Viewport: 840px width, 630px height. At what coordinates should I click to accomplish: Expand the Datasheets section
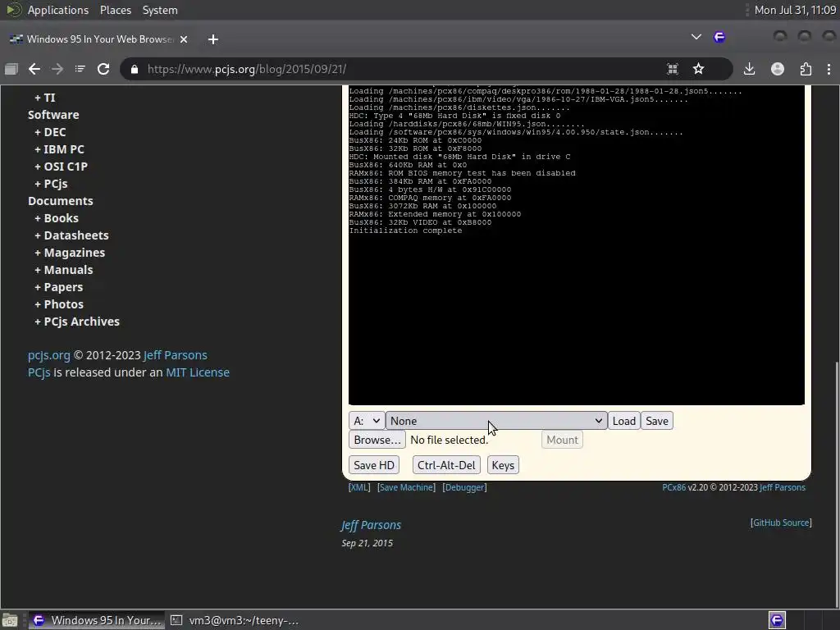71,235
